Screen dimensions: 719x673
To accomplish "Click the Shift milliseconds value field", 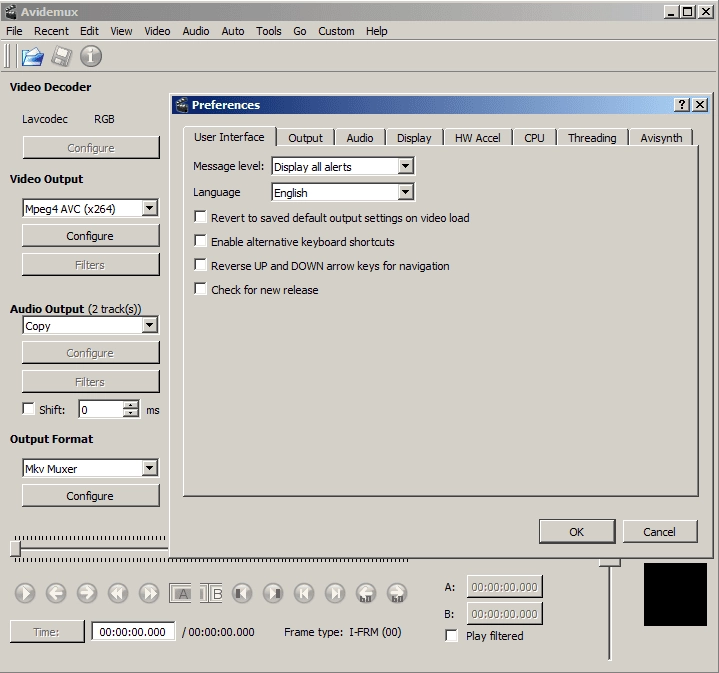I will 101,409.
